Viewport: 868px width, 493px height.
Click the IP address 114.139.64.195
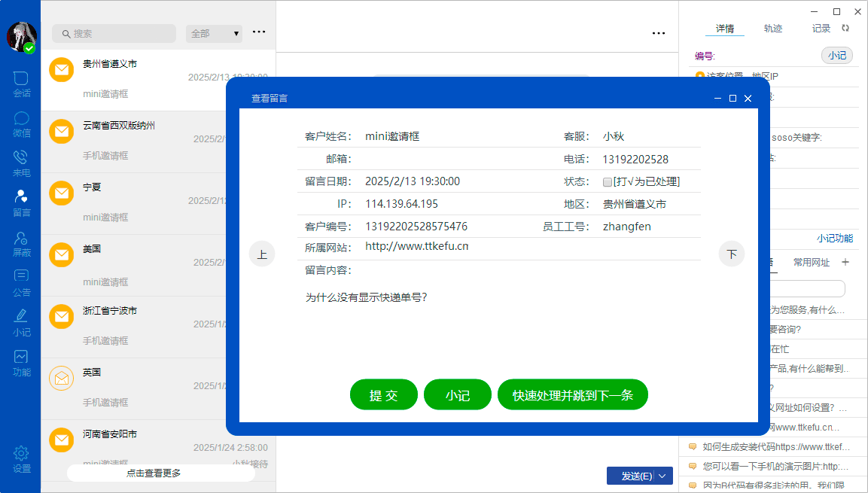(x=402, y=204)
